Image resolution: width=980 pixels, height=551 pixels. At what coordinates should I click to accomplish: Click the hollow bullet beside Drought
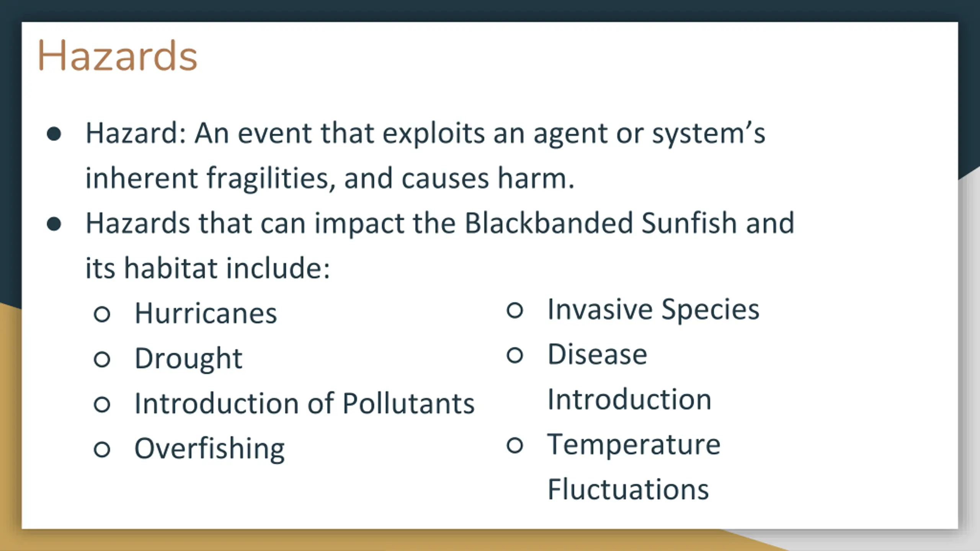102,359
